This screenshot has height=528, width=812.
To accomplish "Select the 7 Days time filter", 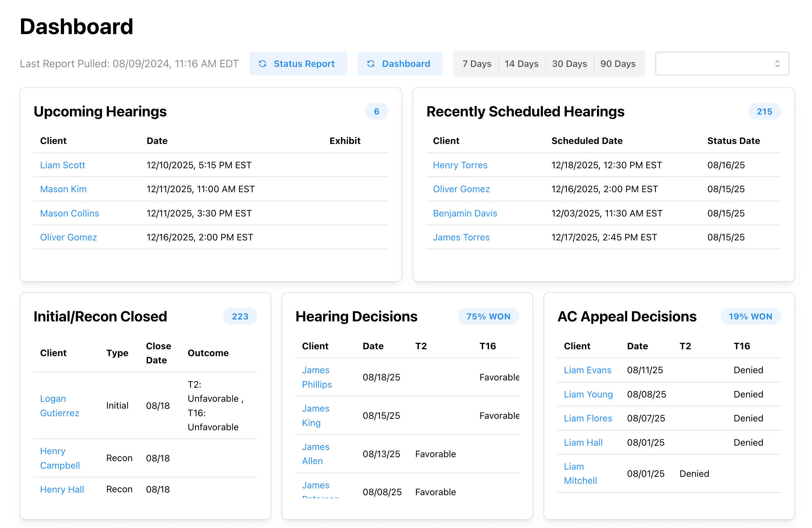I will [476, 63].
